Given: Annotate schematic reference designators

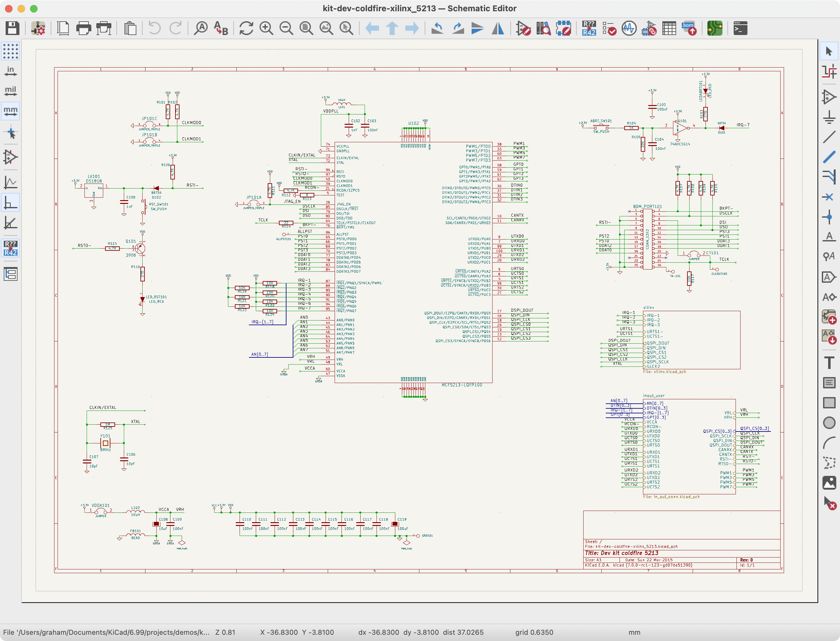Looking at the screenshot, I should (589, 28).
